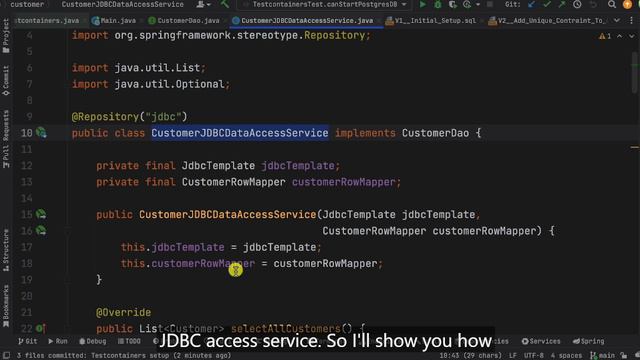Click the LF line separator selector
The width and height of the screenshot is (640, 360).
513,356
